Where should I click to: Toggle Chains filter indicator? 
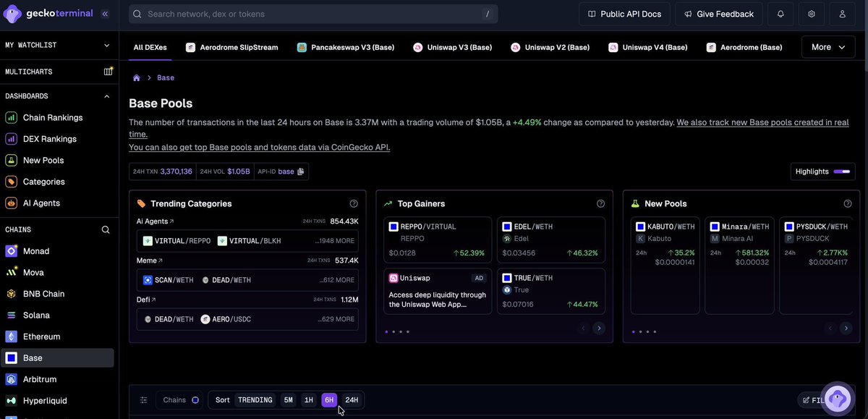tap(195, 400)
